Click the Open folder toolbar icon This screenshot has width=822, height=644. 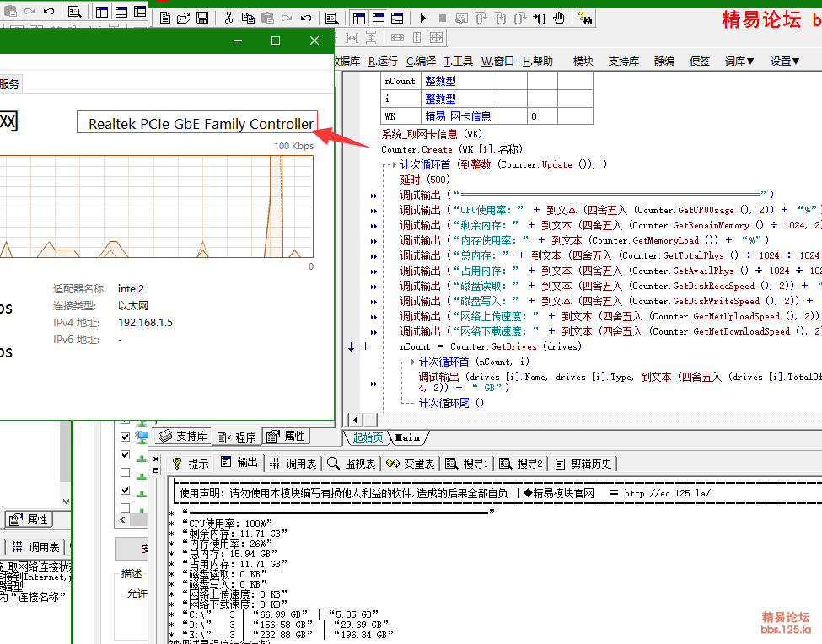(x=183, y=18)
